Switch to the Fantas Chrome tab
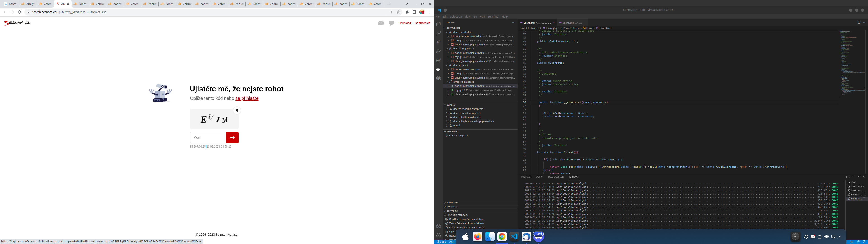The height and width of the screenshot is (244, 868). [10, 4]
